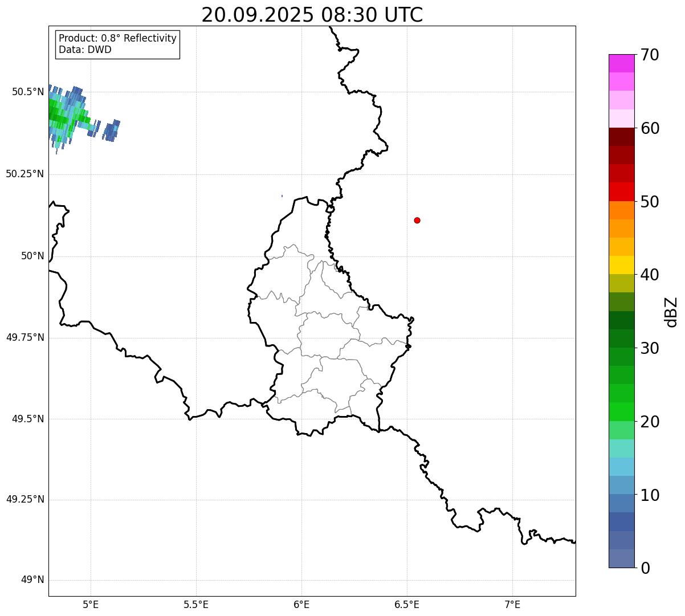Click the 7°E longitude label
The width and height of the screenshot is (685, 616).
click(x=512, y=605)
